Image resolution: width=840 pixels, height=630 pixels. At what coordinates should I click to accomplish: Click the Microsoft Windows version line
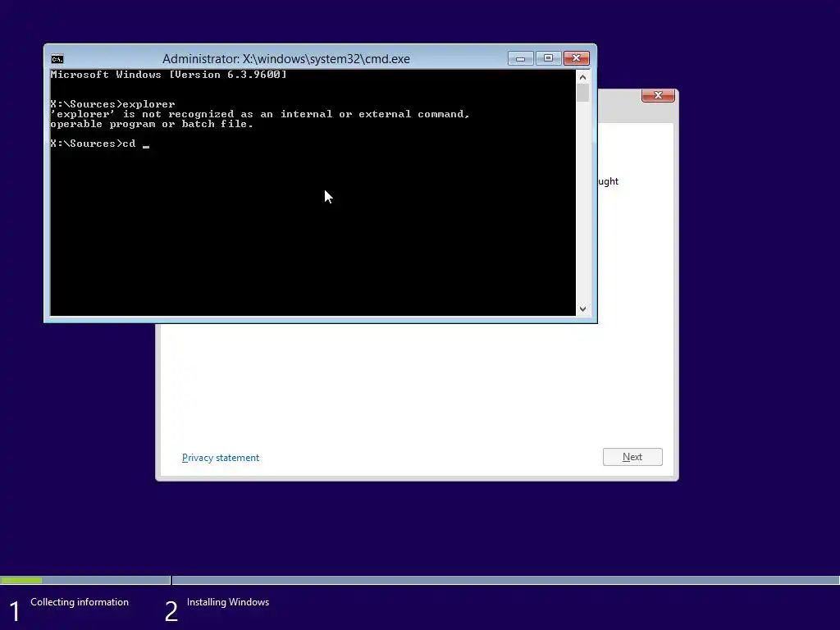(x=169, y=75)
